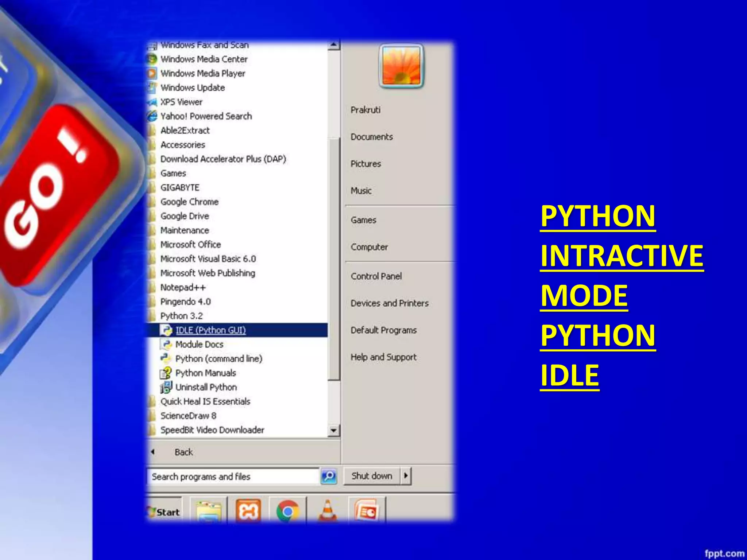Click the Module Docs Python icon
Image resolution: width=747 pixels, height=560 pixels.
(166, 344)
